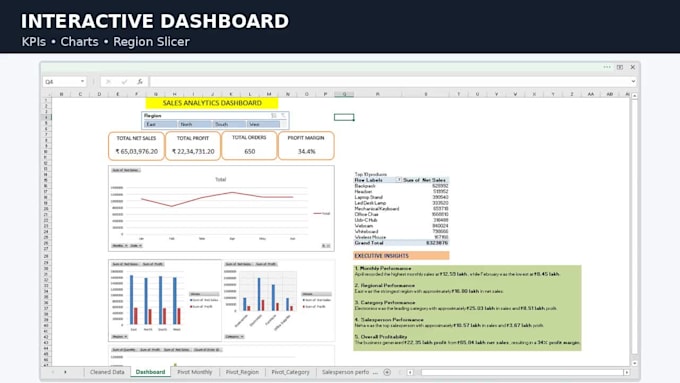Open the Pivot_Category sheet tab

[291, 372]
